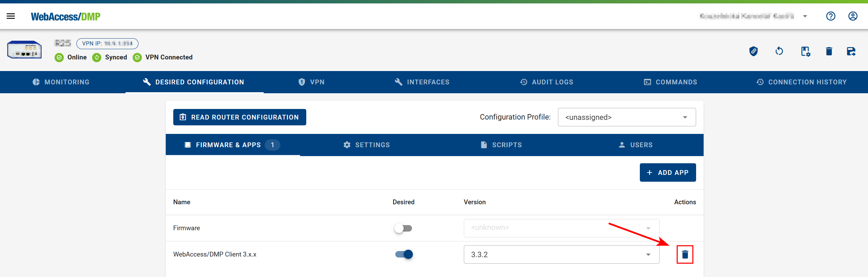This screenshot has width=868, height=277.
Task: Expand the 3.3.2 version dropdown
Action: click(561, 254)
